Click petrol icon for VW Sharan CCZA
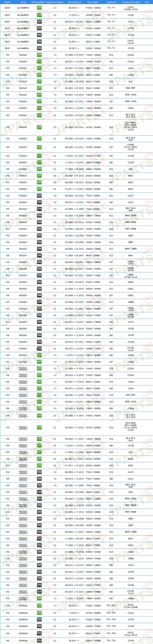The height and width of the screenshot is (644, 153). tap(39, 613)
